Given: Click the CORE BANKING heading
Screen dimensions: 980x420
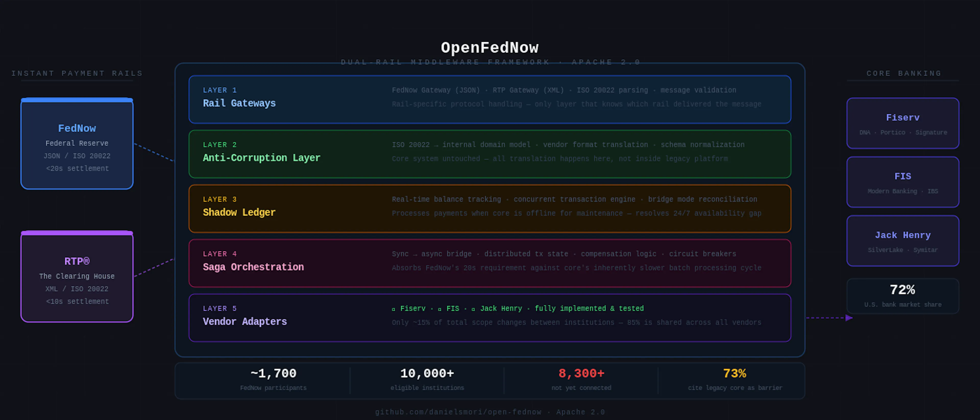Looking at the screenshot, I should tap(904, 73).
